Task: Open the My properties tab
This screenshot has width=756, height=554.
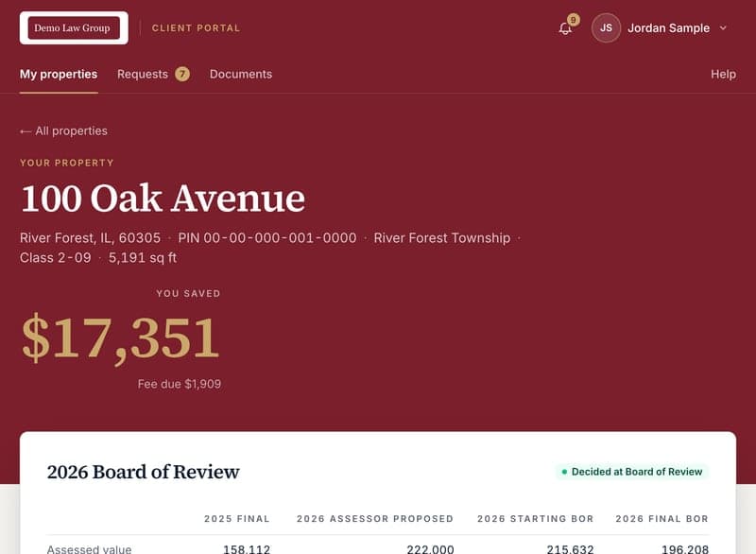Action: tap(59, 75)
